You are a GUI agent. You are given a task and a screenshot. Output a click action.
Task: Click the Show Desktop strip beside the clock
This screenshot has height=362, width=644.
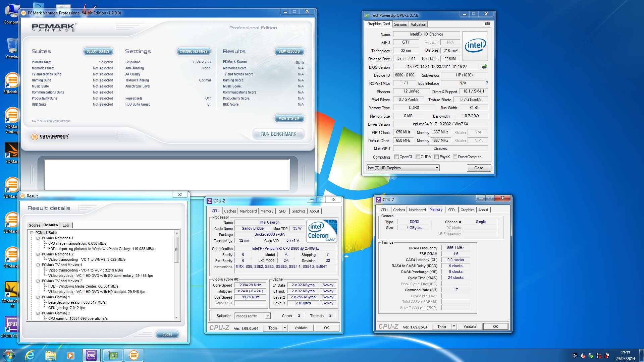click(x=642, y=355)
